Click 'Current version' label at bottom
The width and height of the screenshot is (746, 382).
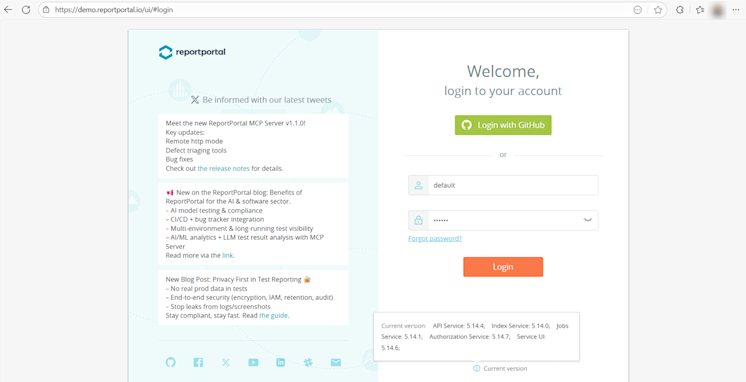505,369
